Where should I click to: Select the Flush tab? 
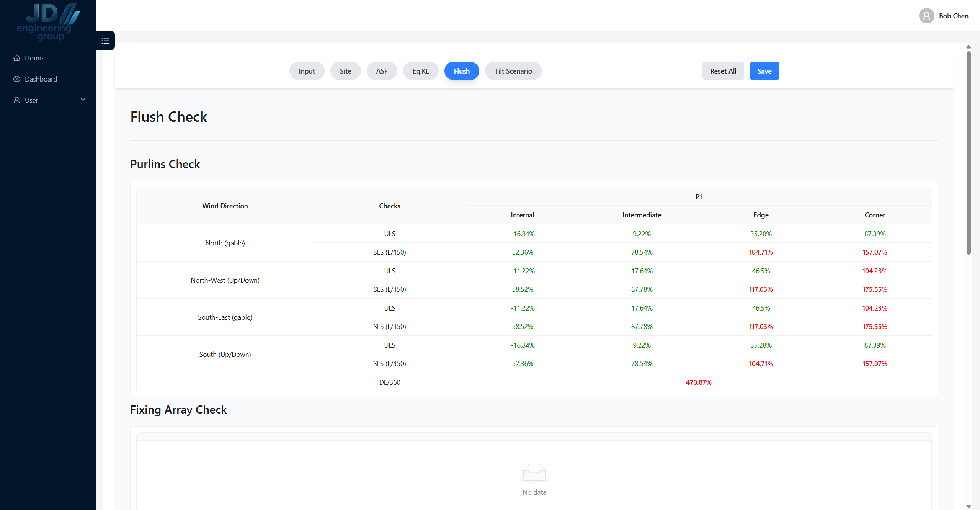[462, 71]
